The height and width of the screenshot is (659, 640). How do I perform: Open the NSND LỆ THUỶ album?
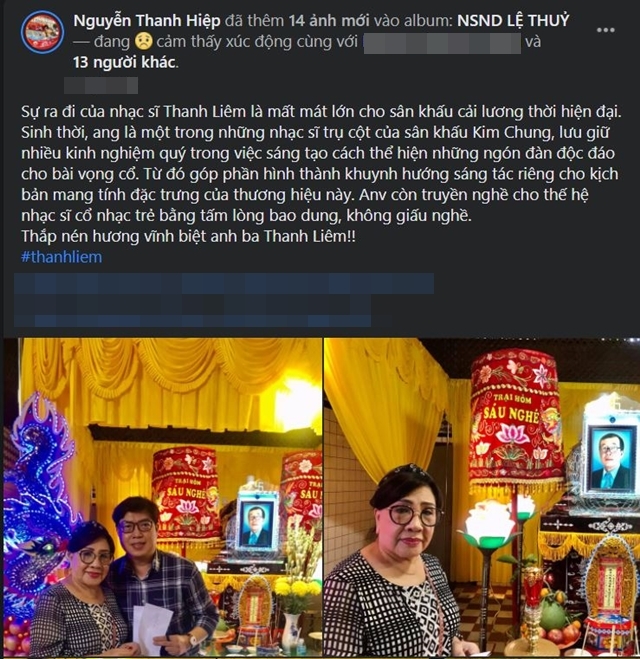[x=513, y=21]
